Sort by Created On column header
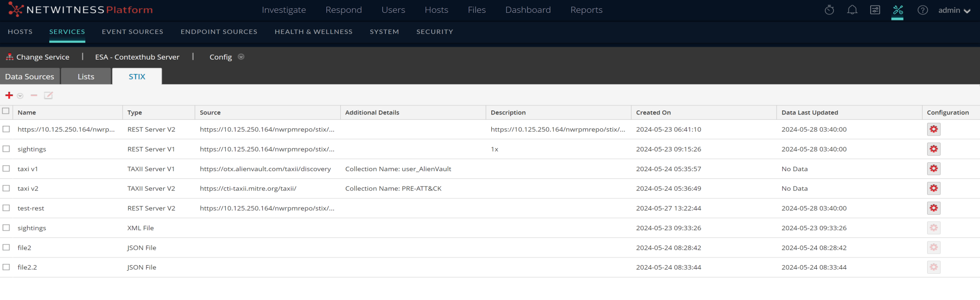This screenshot has width=980, height=300. coord(653,113)
